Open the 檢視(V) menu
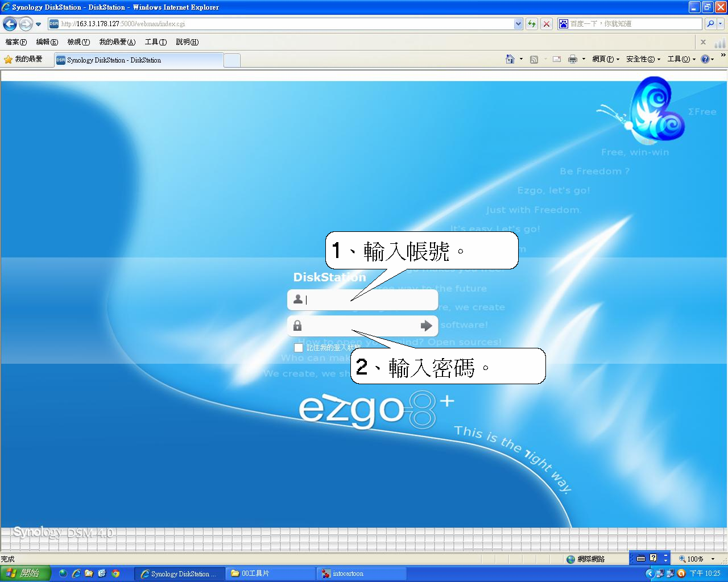The width and height of the screenshot is (728, 582). 78,42
